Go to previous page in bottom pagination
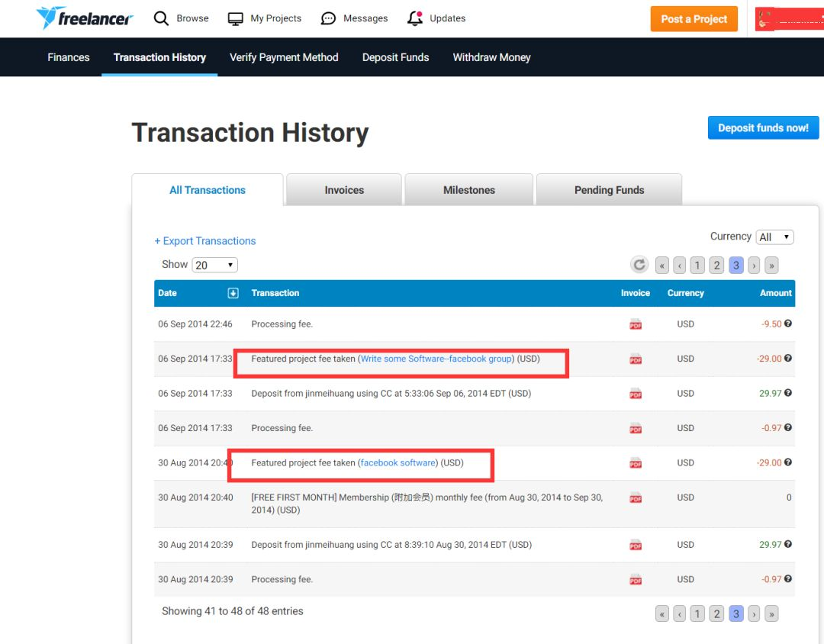Screen dimensions: 824x644 tap(680, 613)
